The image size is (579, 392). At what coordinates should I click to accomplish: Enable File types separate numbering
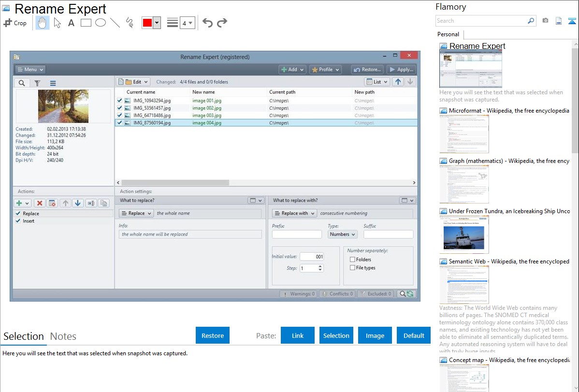352,267
